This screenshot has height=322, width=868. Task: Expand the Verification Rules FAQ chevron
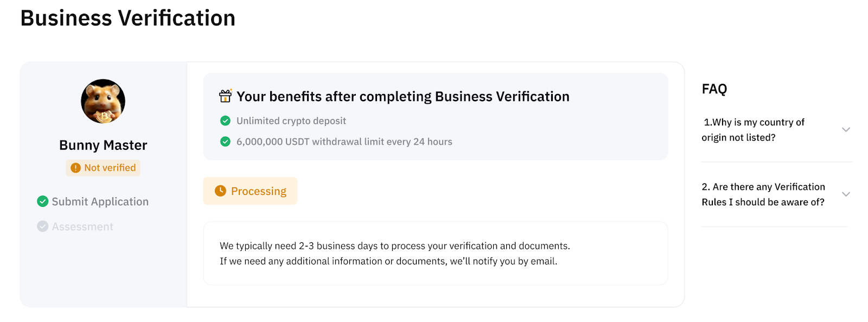point(845,194)
